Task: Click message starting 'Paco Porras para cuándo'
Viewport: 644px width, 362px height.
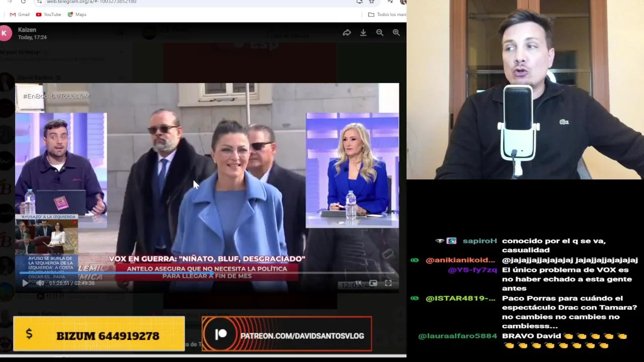Action: 570,312
